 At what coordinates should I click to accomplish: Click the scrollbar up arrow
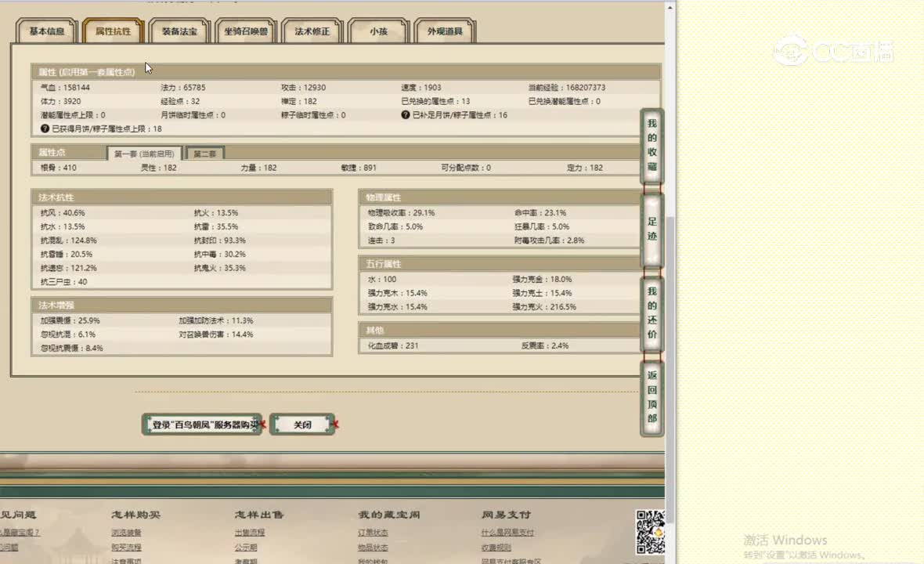pyautogui.click(x=670, y=7)
